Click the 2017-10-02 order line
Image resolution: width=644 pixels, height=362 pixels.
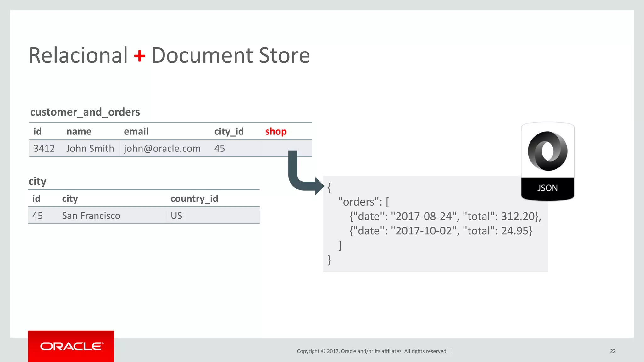(441, 231)
